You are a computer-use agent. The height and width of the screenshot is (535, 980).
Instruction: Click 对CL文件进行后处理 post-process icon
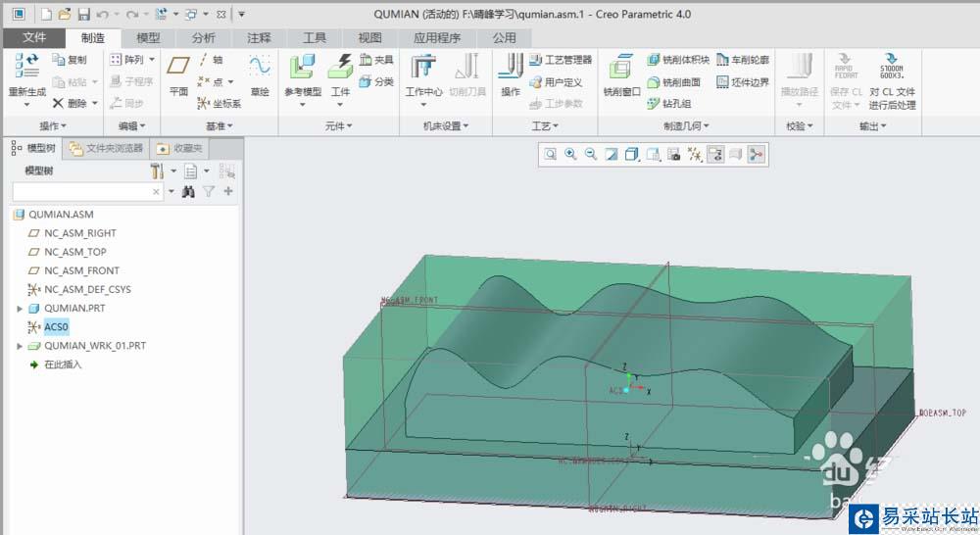click(x=892, y=67)
